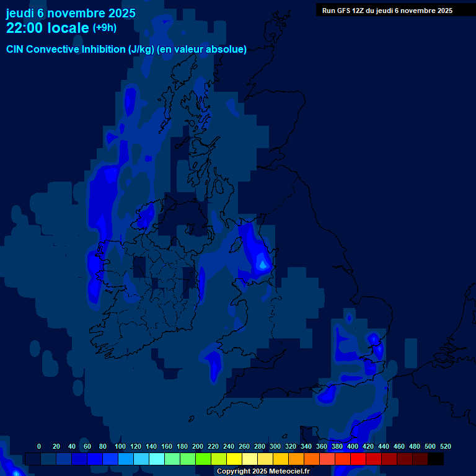Click the black swatch between 500 and 520
This screenshot has width=476, height=476.
click(435, 459)
